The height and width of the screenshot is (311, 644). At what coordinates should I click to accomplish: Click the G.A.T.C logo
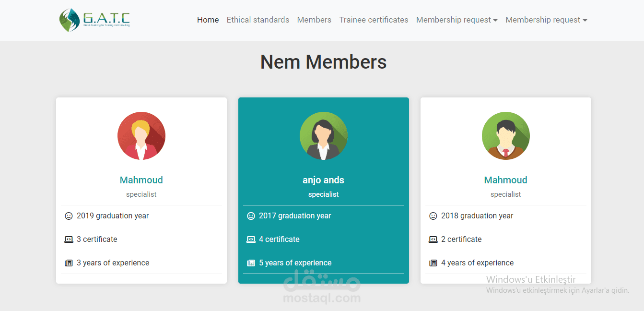tap(94, 20)
